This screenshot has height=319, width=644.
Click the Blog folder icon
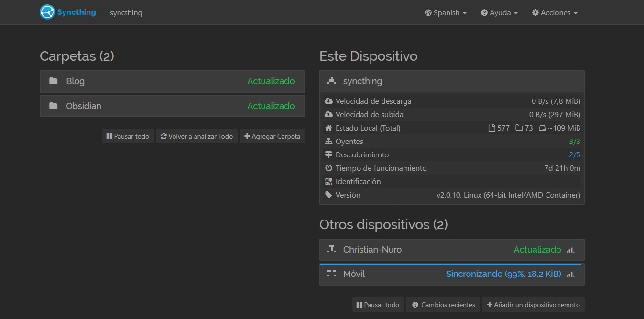point(53,81)
